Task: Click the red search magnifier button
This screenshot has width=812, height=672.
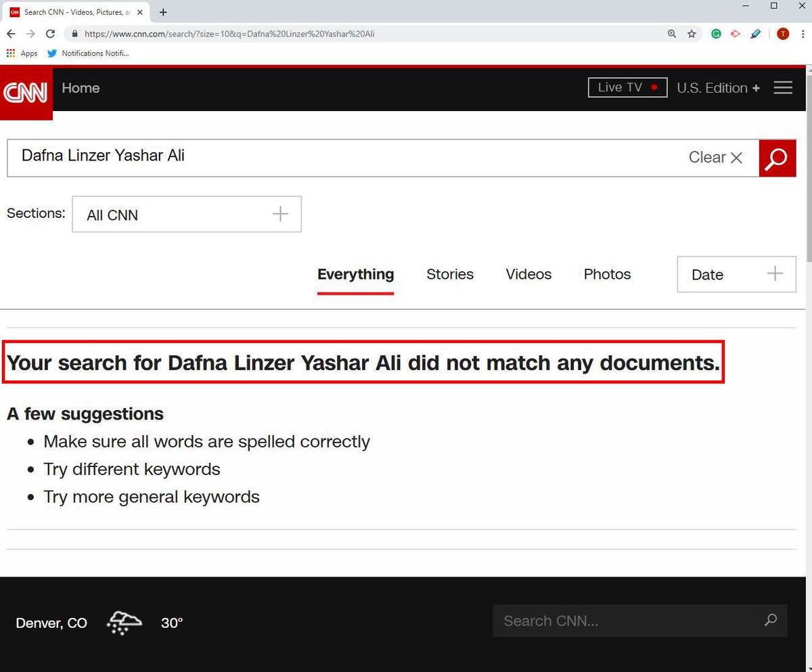Action: (777, 158)
